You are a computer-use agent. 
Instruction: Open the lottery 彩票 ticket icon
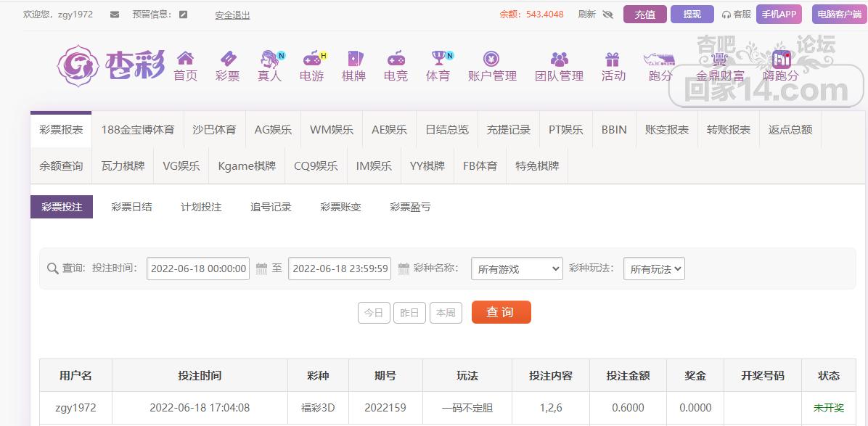pyautogui.click(x=227, y=59)
